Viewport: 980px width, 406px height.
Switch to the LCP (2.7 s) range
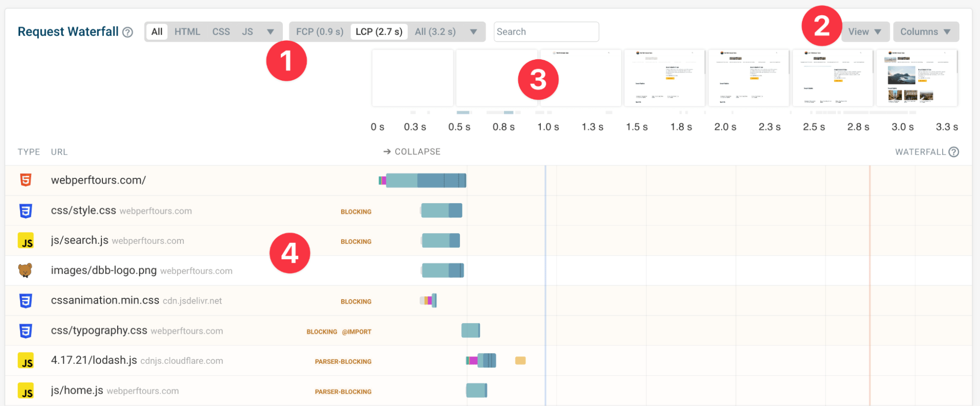point(378,32)
